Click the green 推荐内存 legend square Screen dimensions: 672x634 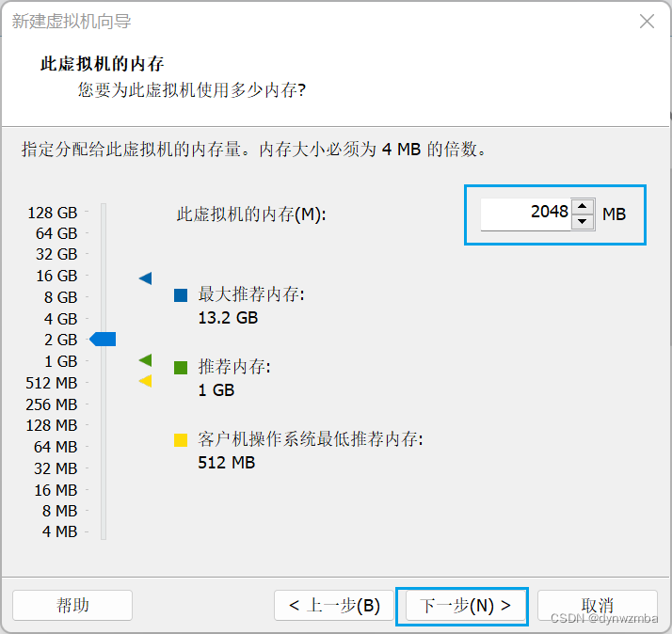click(x=181, y=367)
